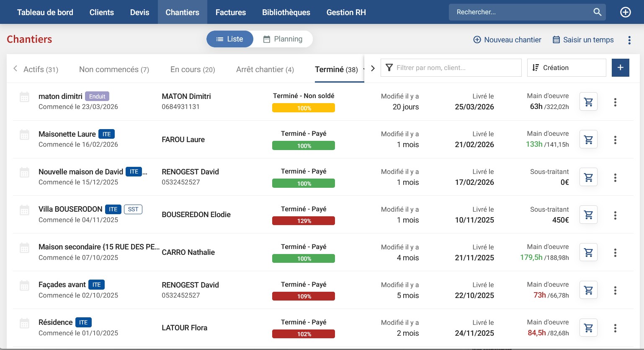Open the page options three-dot menu
Image resolution: width=644 pixels, height=350 pixels.
coord(629,40)
